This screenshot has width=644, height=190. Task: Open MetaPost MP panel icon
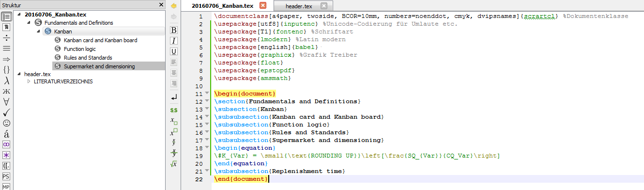pos(7,187)
